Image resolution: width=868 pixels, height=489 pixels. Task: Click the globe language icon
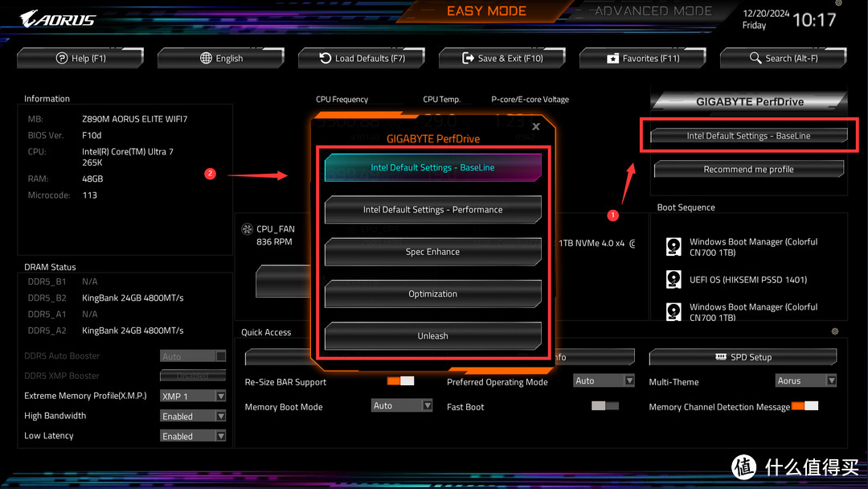[206, 58]
